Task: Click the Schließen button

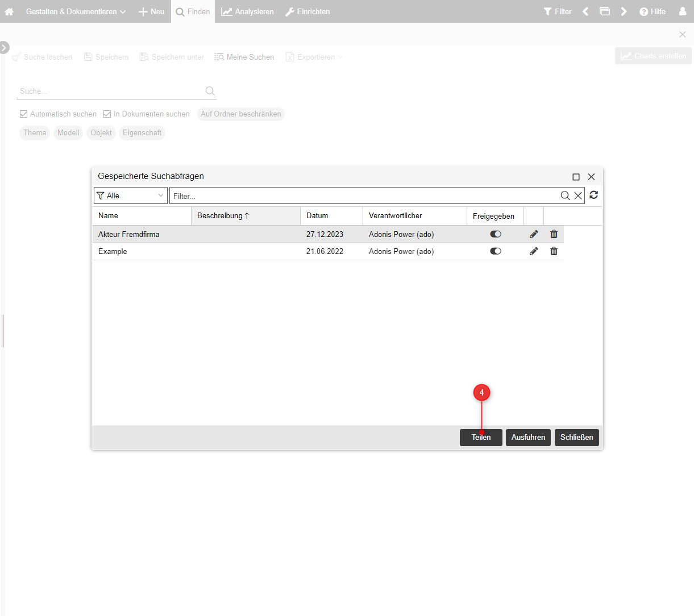Action: pyautogui.click(x=577, y=437)
